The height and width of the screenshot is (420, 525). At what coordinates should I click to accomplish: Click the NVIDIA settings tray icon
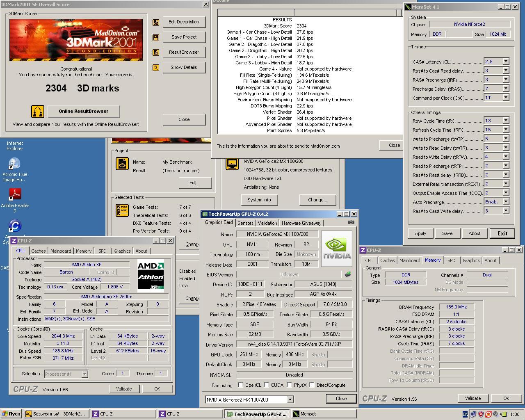(x=503, y=414)
